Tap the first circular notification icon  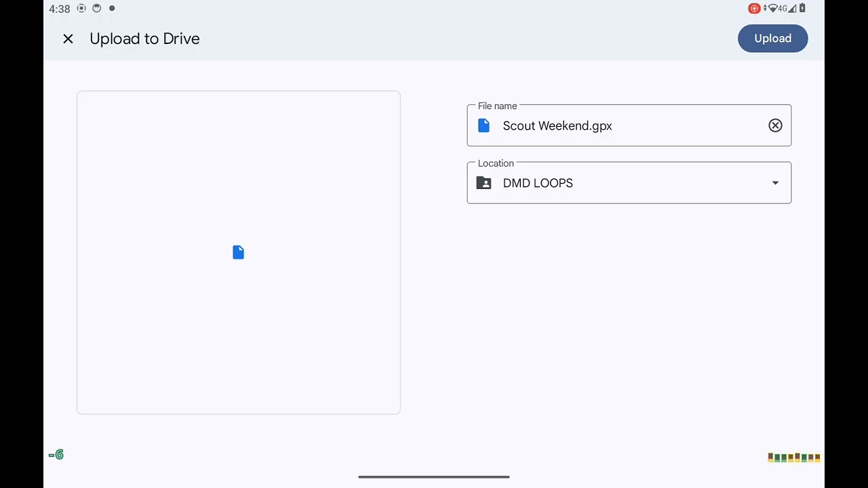(81, 9)
